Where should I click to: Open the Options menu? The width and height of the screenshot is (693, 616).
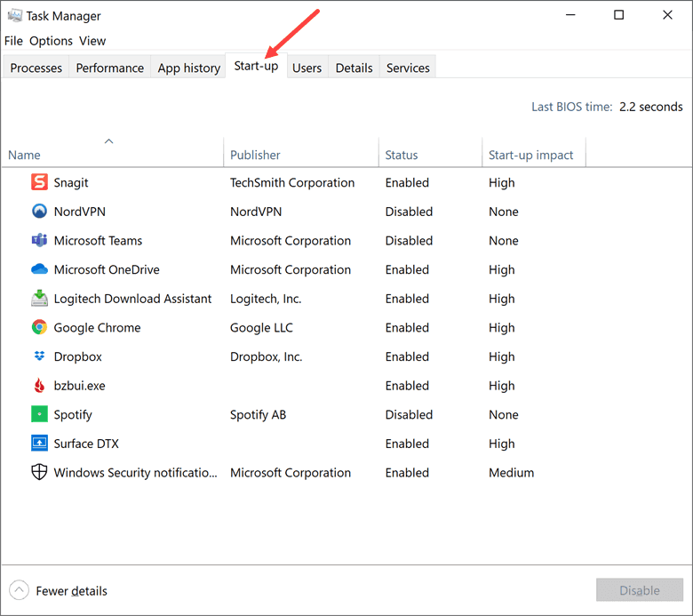(x=51, y=41)
